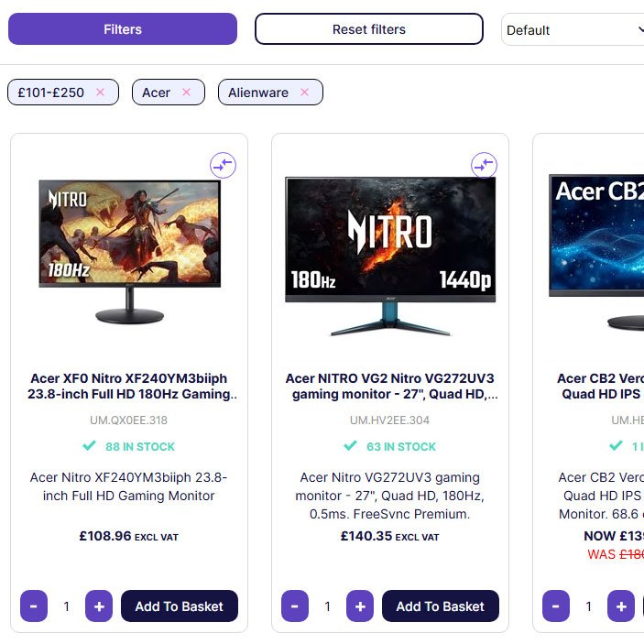The image size is (644, 644).
Task: Remove the £101-£250 price filter chip
Action: (100, 92)
